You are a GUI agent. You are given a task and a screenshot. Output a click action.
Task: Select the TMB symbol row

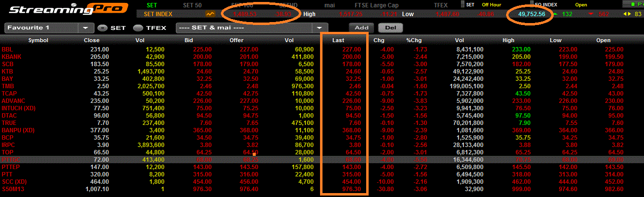[322, 86]
